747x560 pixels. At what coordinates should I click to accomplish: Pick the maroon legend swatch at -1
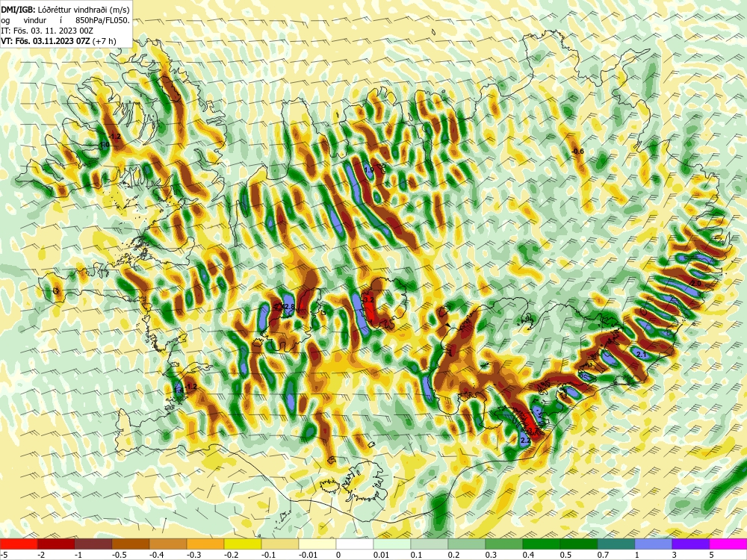click(93, 544)
